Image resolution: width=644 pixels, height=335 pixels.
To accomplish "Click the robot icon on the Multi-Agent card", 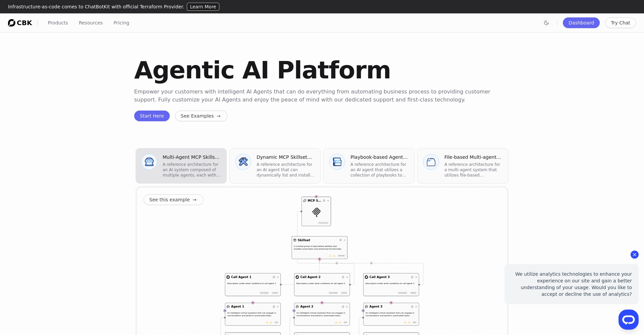I will 149,162.
